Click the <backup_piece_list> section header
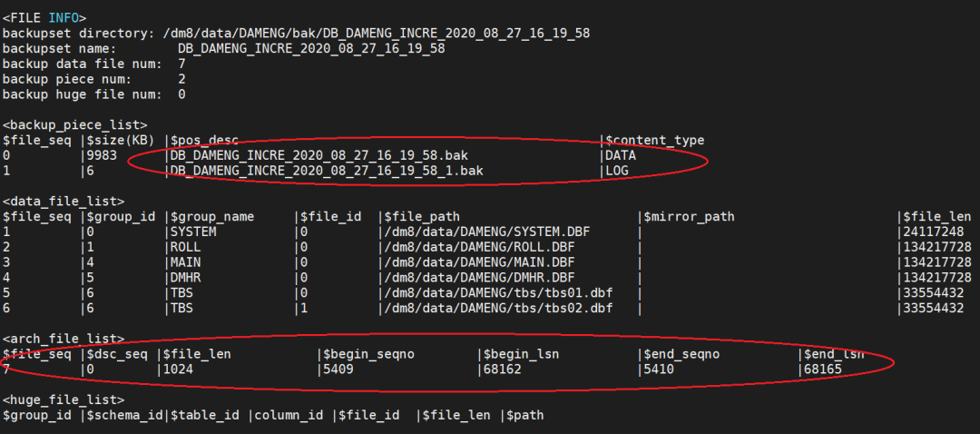The width and height of the screenshot is (980, 434). pyautogui.click(x=75, y=124)
